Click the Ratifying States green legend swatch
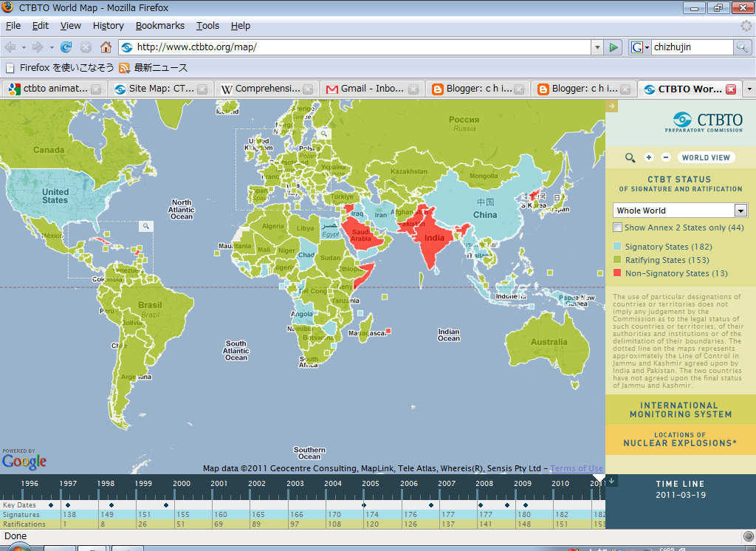The height and width of the screenshot is (551, 756). coord(617,259)
